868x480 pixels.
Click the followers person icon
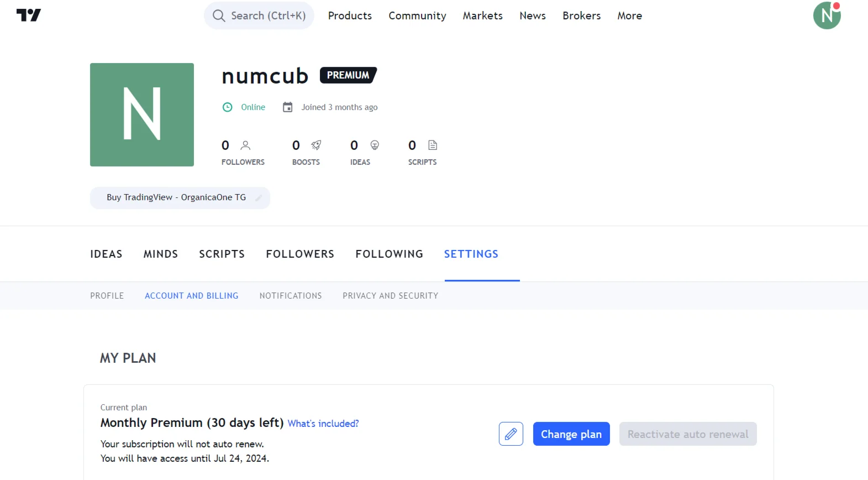pos(245,145)
